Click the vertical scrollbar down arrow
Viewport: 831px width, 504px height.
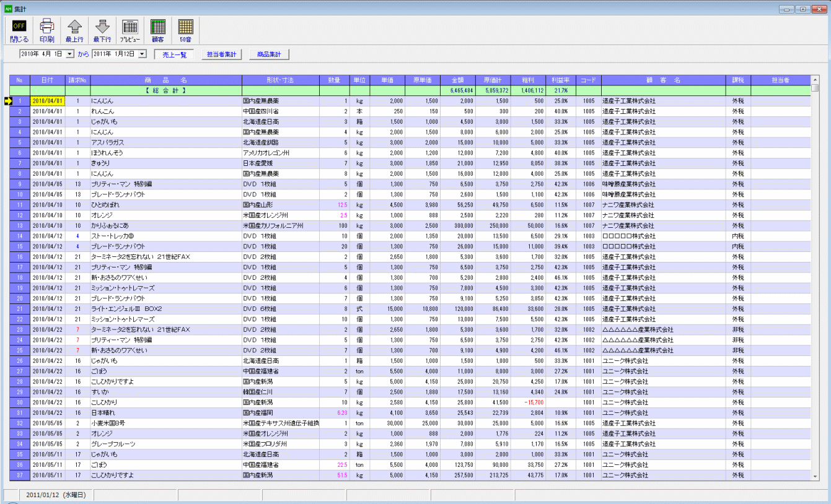point(816,476)
